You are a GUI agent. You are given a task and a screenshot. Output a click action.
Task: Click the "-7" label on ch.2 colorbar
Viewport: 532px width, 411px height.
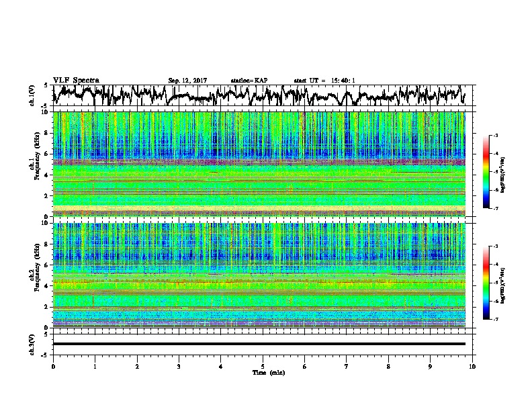(x=495, y=319)
